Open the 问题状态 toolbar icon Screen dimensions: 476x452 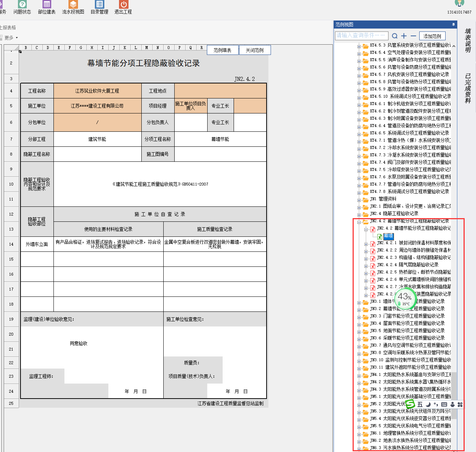[x=22, y=4]
